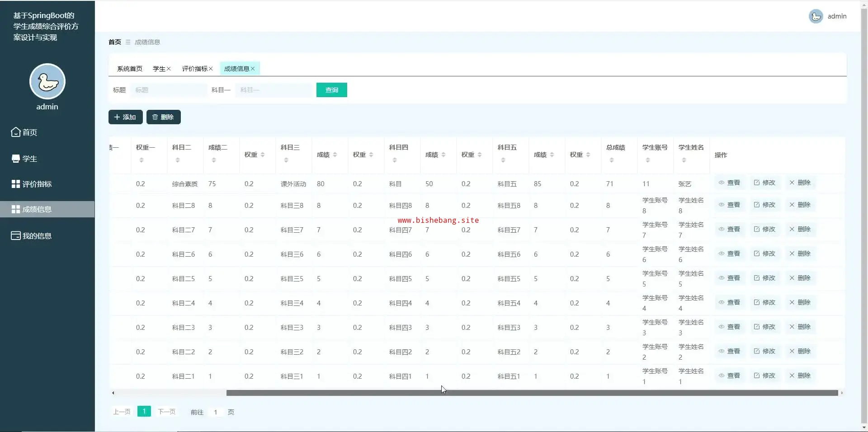Open 我的信息 card icon in sidebar
This screenshot has height=432, width=868.
(16, 236)
